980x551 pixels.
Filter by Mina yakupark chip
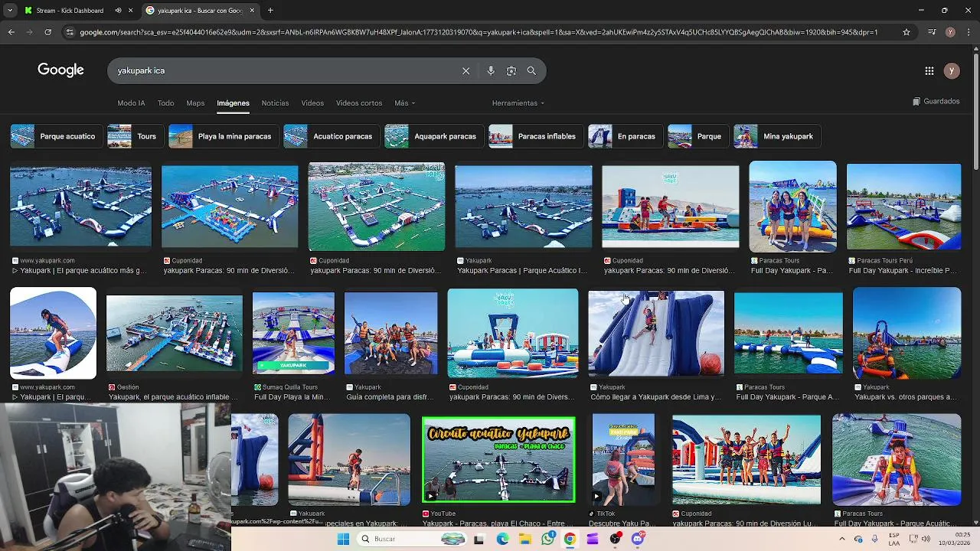click(776, 136)
